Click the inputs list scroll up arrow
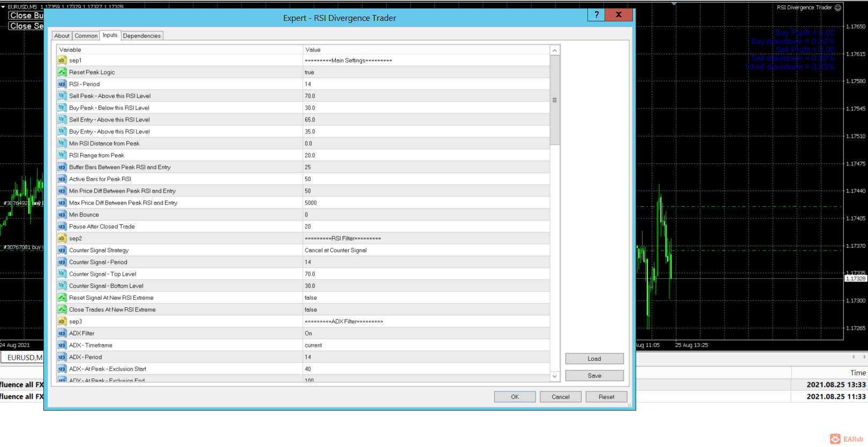The height and width of the screenshot is (447, 868). (555, 50)
